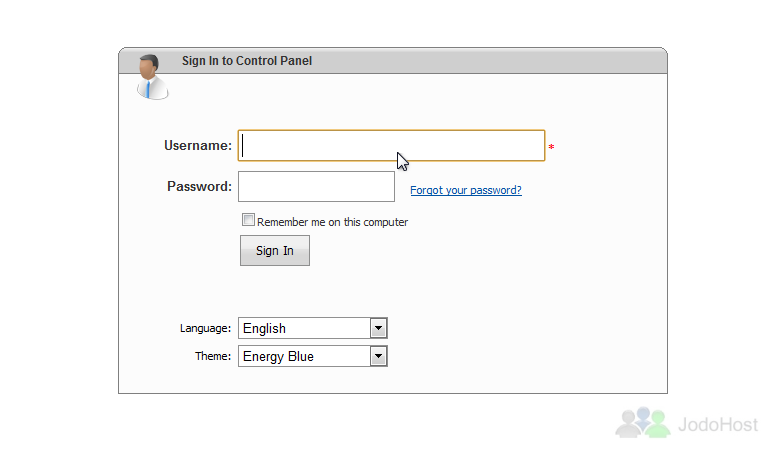Focus the Password input field

coord(316,187)
